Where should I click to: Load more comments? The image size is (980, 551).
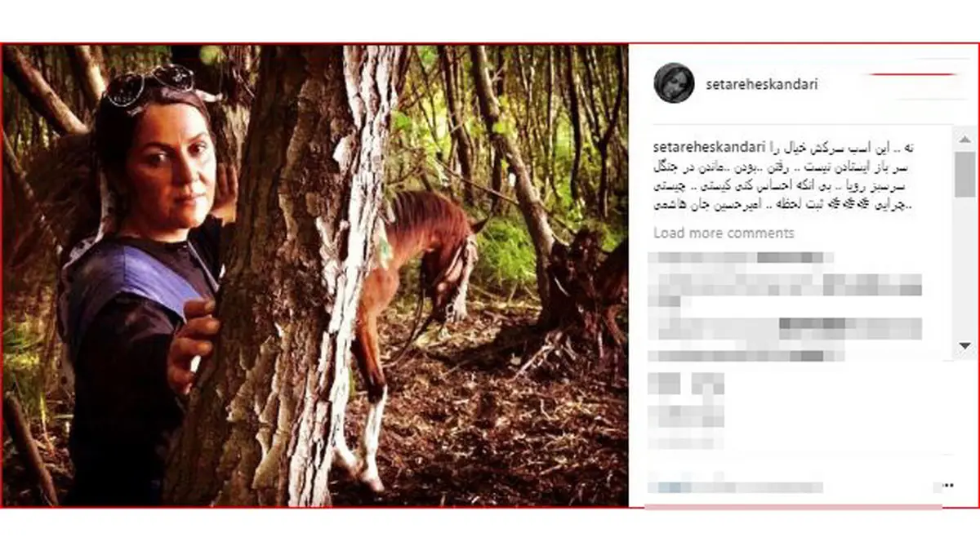pyautogui.click(x=724, y=233)
